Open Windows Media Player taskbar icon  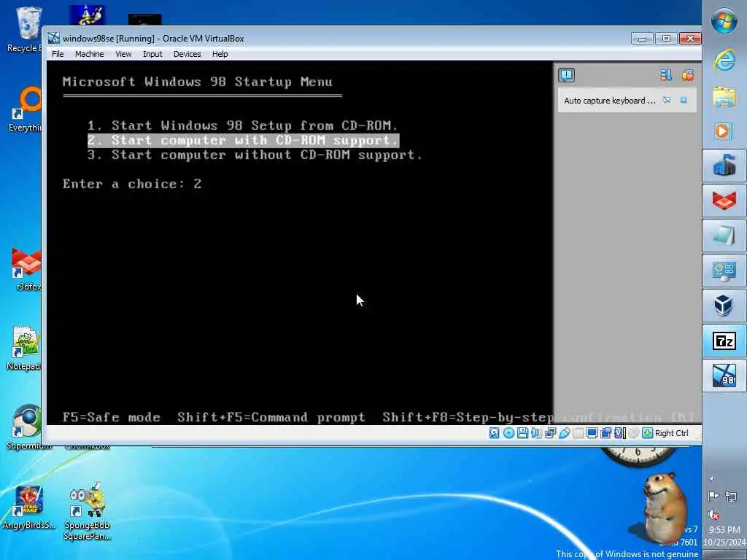click(x=723, y=131)
